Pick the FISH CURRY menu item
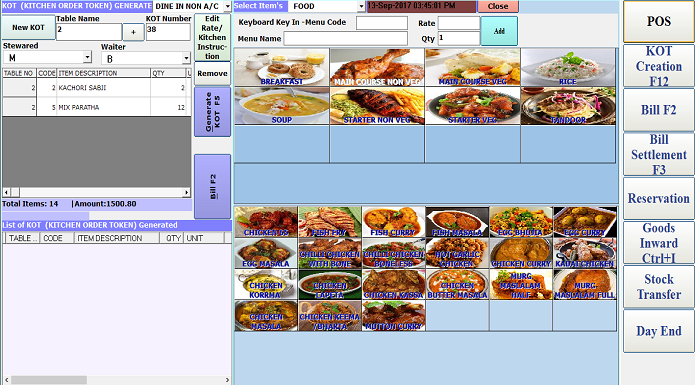The image size is (695, 385). [x=393, y=222]
